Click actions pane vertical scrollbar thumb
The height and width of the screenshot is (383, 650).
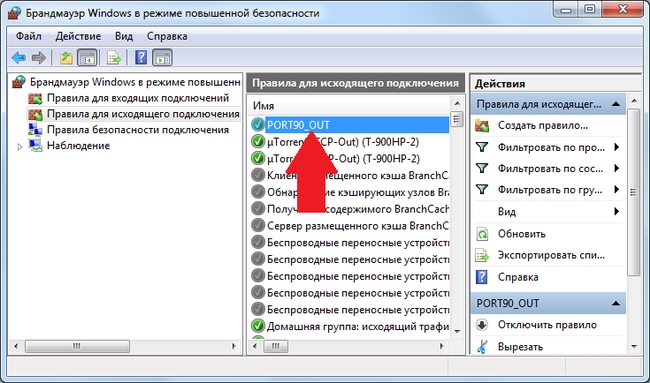click(633, 192)
